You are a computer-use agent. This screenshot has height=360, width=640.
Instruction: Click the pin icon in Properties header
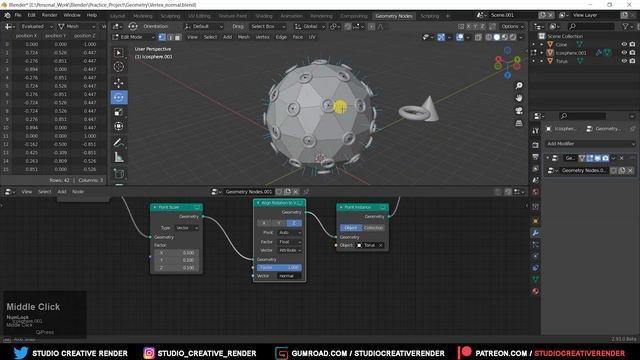tap(632, 129)
